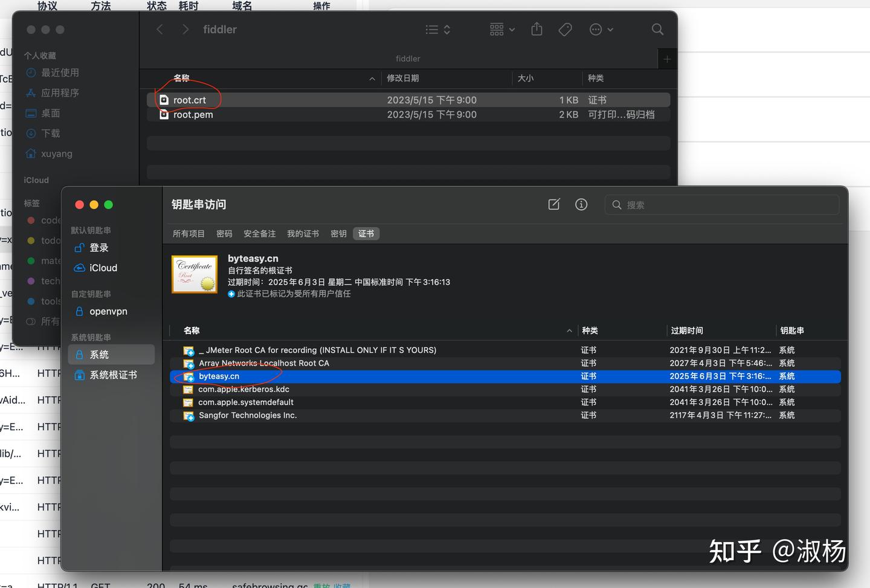Open the Finder list view switcher

coord(438,29)
